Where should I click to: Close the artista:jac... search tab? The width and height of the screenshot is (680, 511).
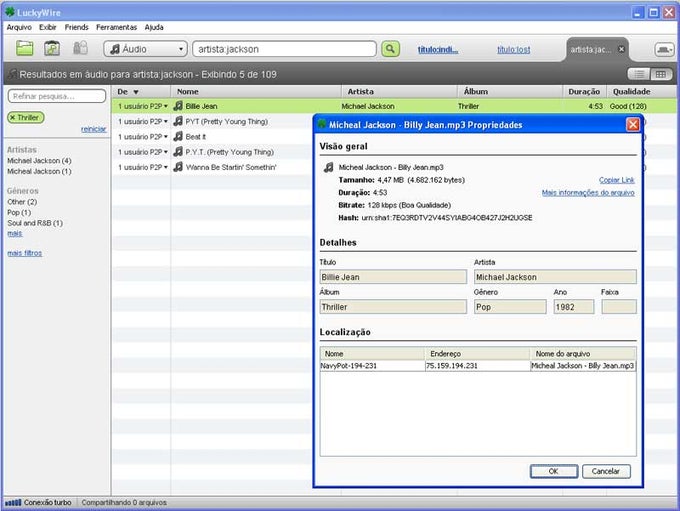[621, 49]
